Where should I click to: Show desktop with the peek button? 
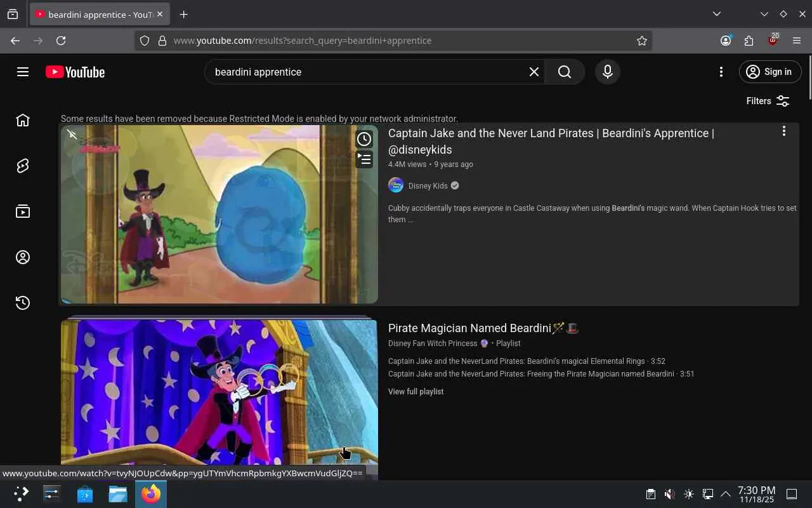tap(792, 494)
